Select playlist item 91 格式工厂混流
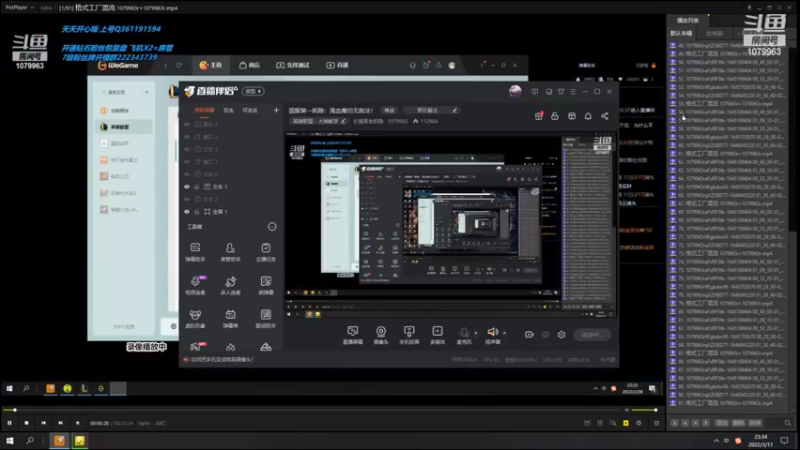This screenshot has height=450, width=800. 728,403
